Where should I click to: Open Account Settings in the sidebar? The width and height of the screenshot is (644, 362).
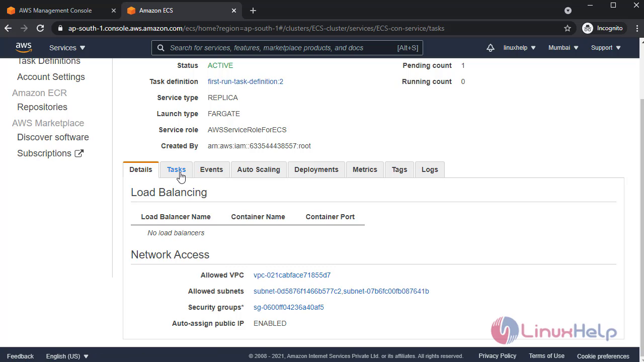coord(51,77)
